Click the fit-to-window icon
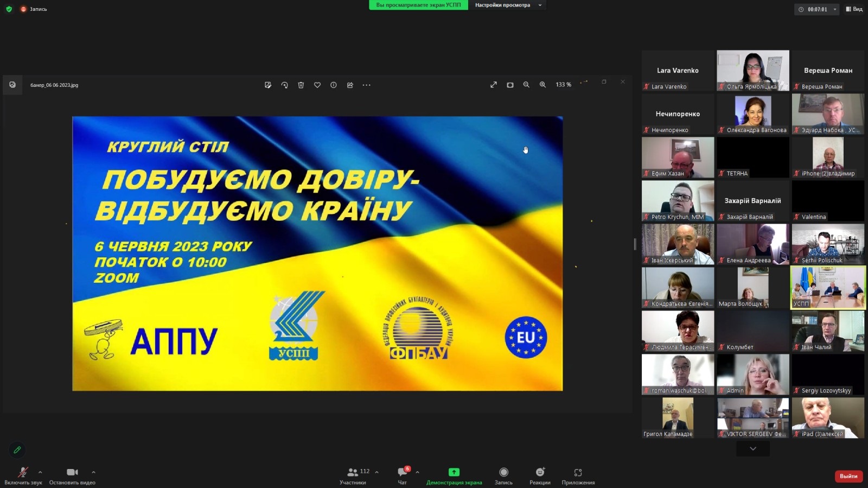The width and height of the screenshot is (868, 488). click(510, 85)
